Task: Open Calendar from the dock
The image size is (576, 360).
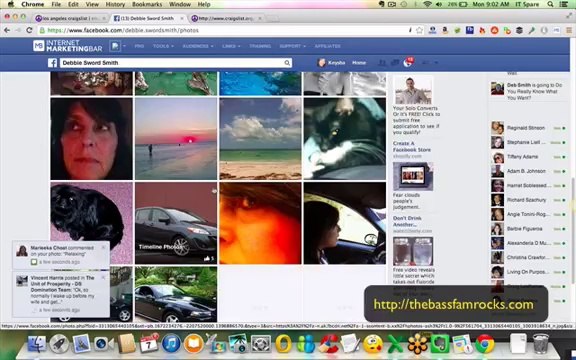Action: 149,344
